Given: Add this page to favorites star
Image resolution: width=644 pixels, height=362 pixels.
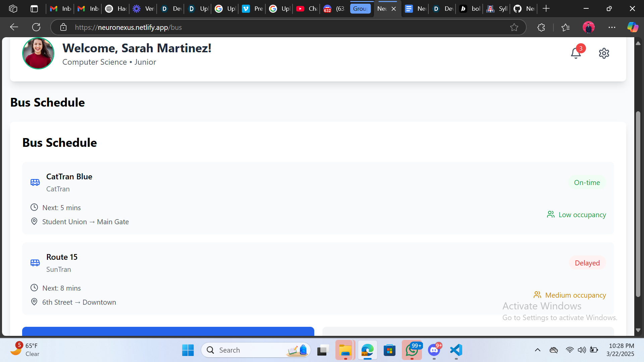Looking at the screenshot, I should coord(514,27).
